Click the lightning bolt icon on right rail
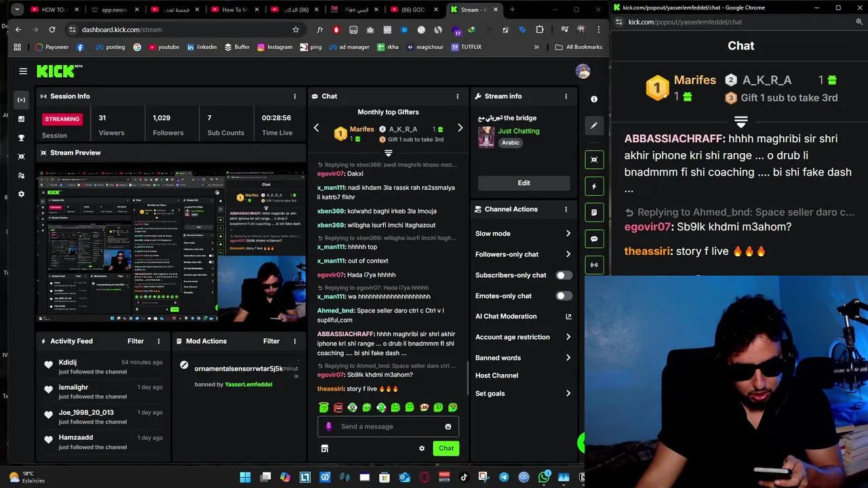 (x=594, y=186)
